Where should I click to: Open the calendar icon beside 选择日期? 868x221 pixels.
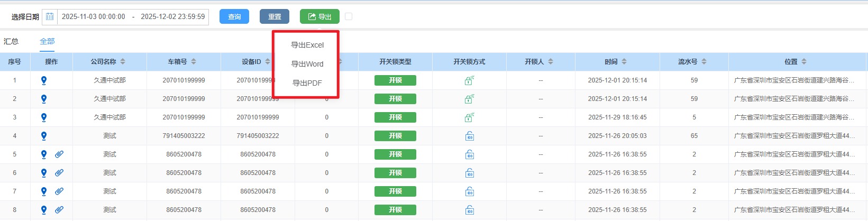(x=50, y=17)
